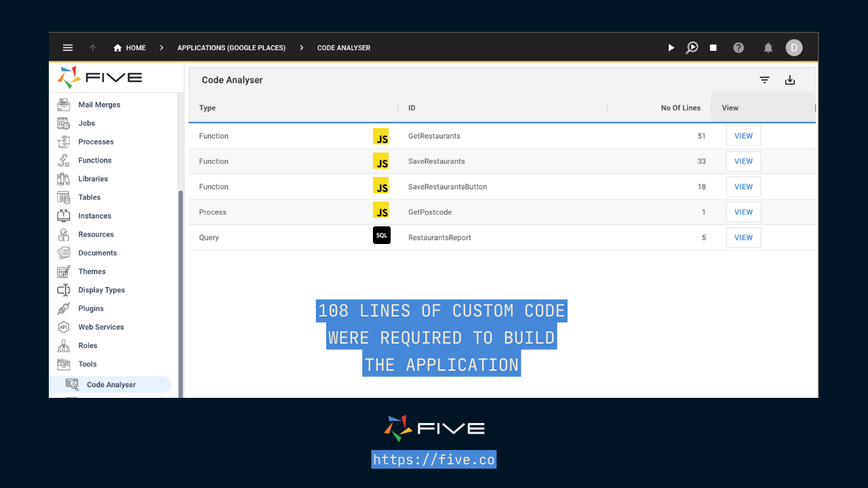This screenshot has width=868, height=488.
Task: Open Mail Merges menu item
Action: (100, 105)
